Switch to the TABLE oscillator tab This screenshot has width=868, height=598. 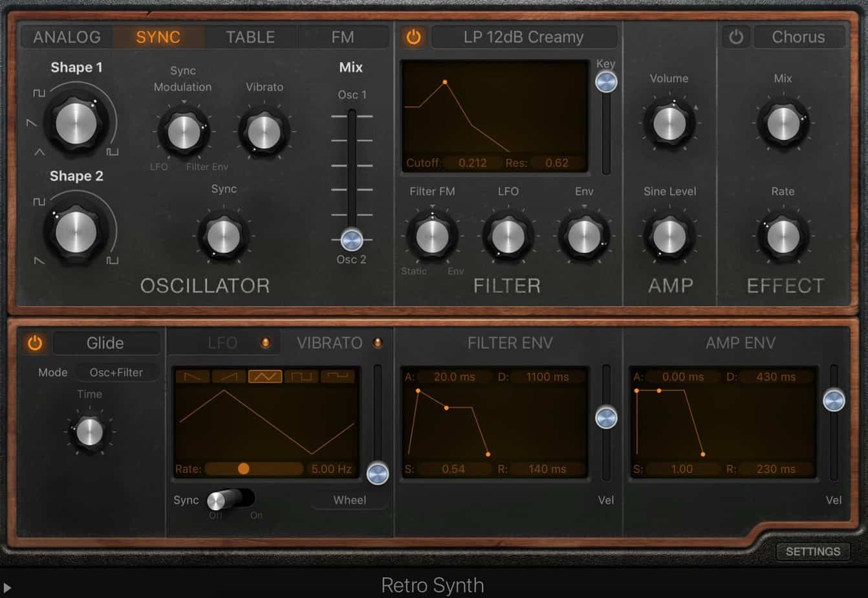(x=250, y=37)
